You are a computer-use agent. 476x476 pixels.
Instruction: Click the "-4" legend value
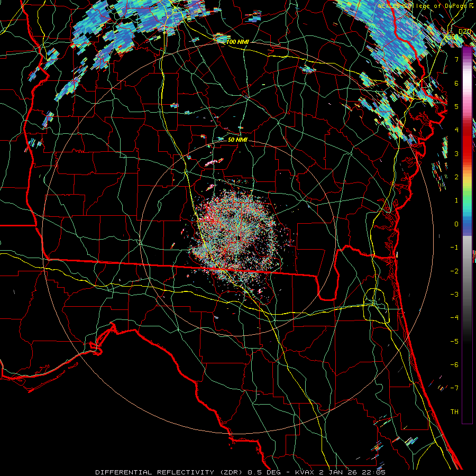coord(454,318)
